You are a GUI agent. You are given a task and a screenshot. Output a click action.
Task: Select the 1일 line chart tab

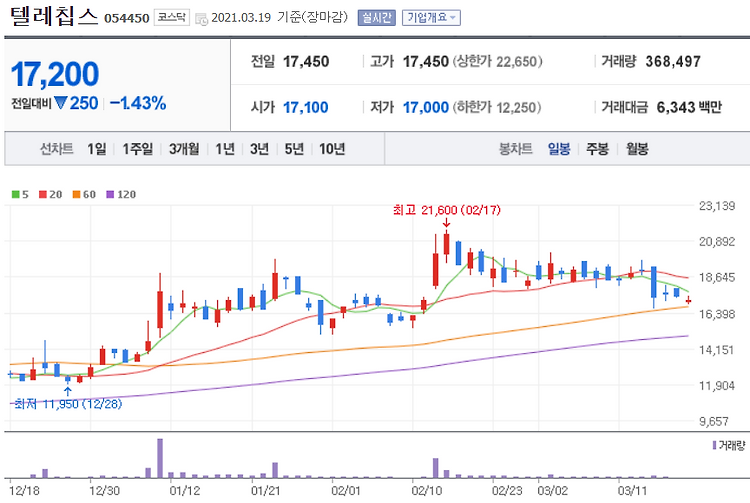click(97, 149)
